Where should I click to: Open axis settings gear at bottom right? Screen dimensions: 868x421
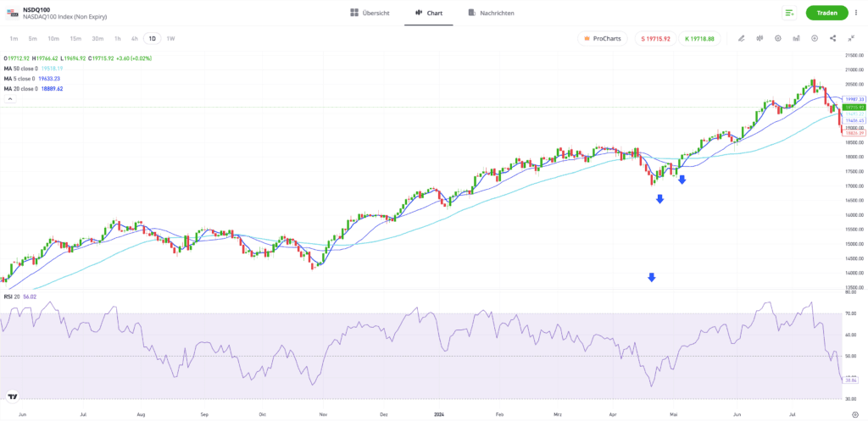[855, 414]
